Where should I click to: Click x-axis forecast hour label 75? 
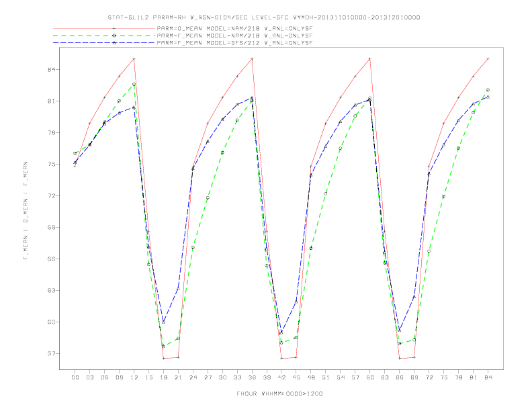(x=444, y=377)
